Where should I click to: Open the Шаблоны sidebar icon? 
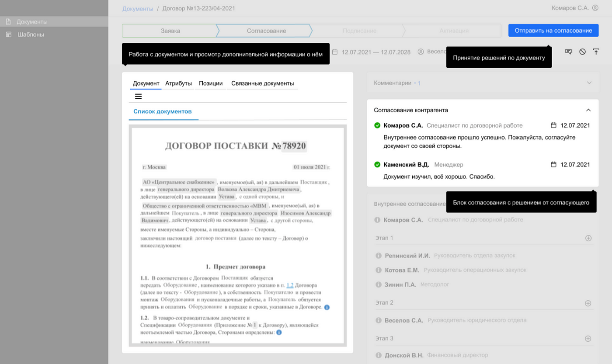pos(8,35)
